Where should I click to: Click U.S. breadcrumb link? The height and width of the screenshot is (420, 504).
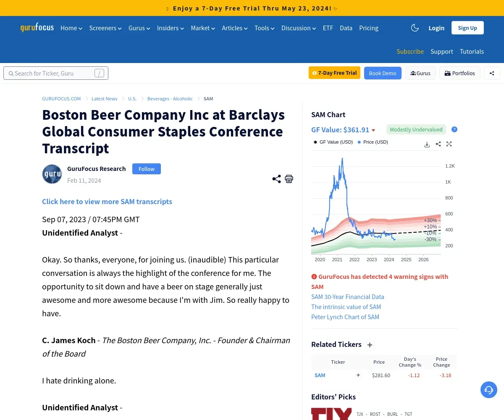click(132, 99)
